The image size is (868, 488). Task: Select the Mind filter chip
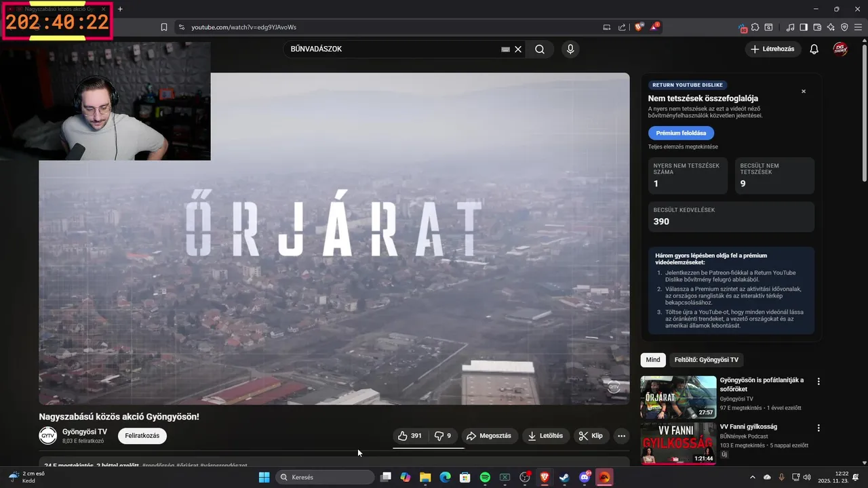click(x=653, y=360)
